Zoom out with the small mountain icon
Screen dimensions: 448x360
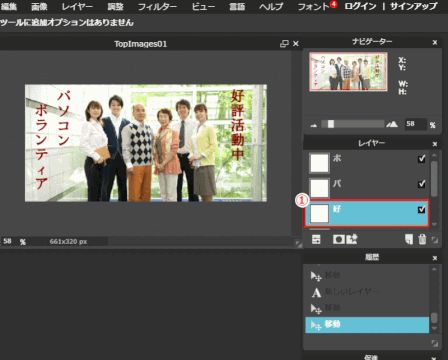[314, 125]
